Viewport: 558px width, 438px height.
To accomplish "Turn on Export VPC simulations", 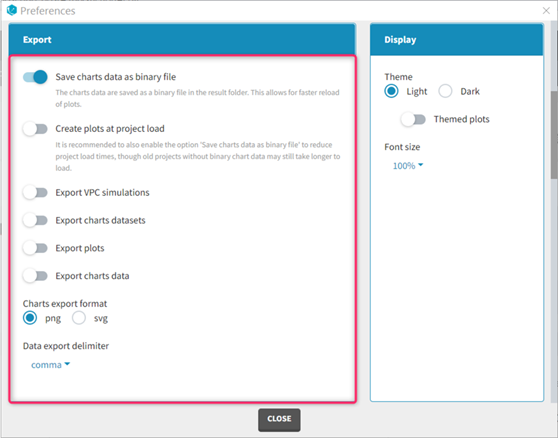I will (x=35, y=192).
